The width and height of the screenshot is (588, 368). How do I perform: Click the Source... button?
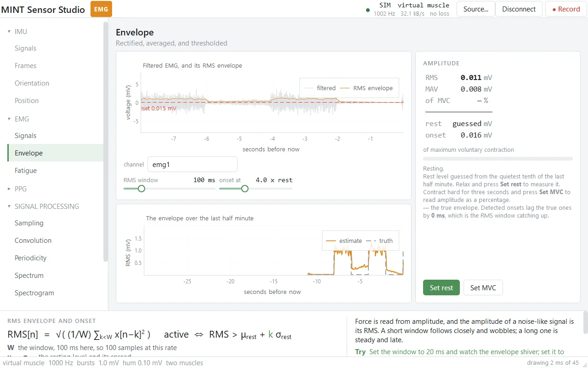pyautogui.click(x=476, y=9)
